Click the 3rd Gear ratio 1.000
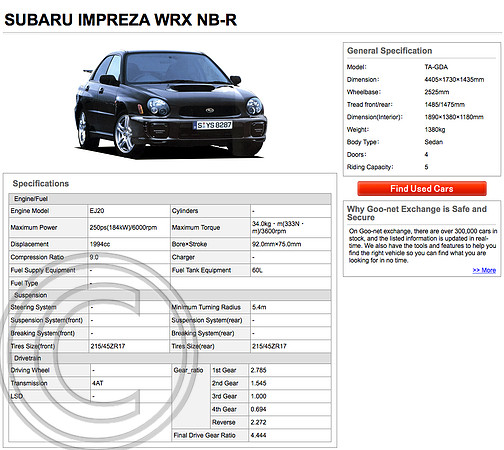504x450 pixels. coord(258,396)
